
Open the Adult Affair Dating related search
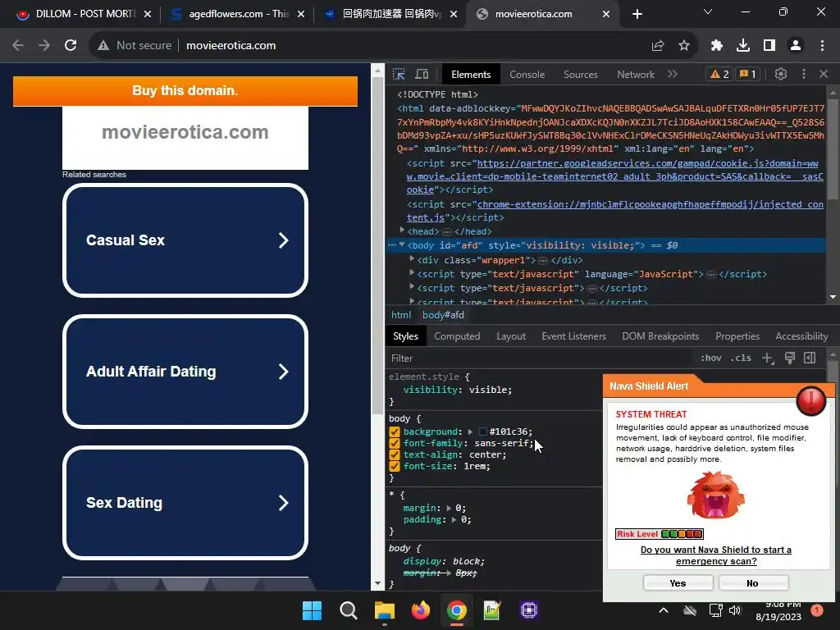pyautogui.click(x=185, y=372)
